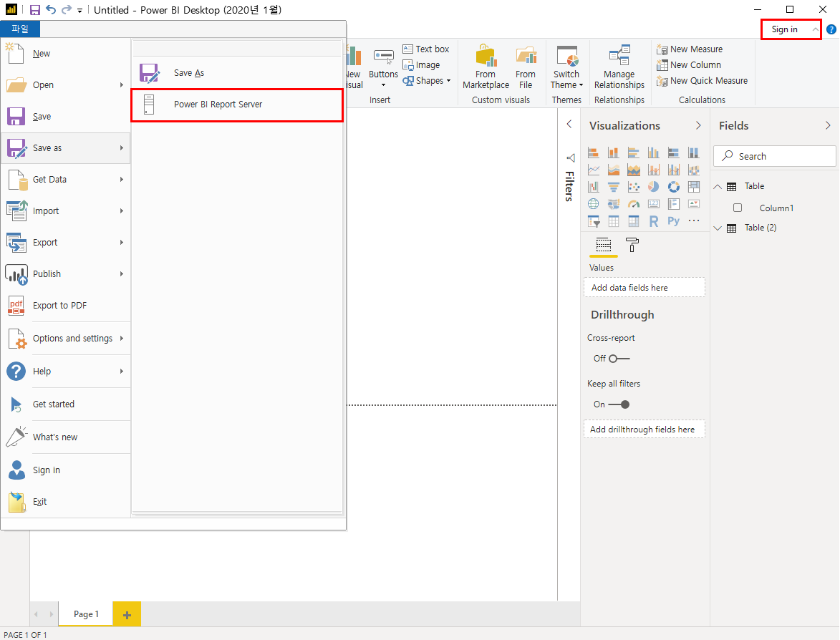The width and height of the screenshot is (840, 640).
Task: Open the Shapes dropdown
Action: click(x=426, y=81)
